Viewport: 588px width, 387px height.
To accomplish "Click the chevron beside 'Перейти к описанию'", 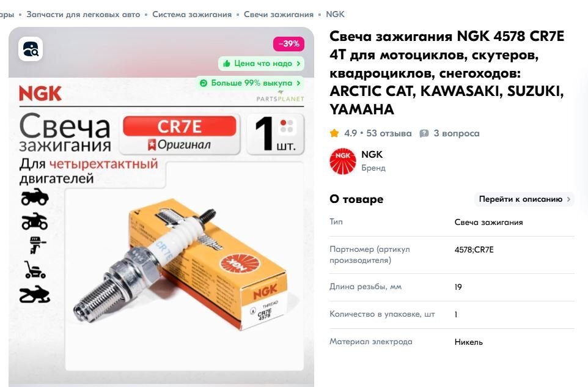I will [x=568, y=199].
